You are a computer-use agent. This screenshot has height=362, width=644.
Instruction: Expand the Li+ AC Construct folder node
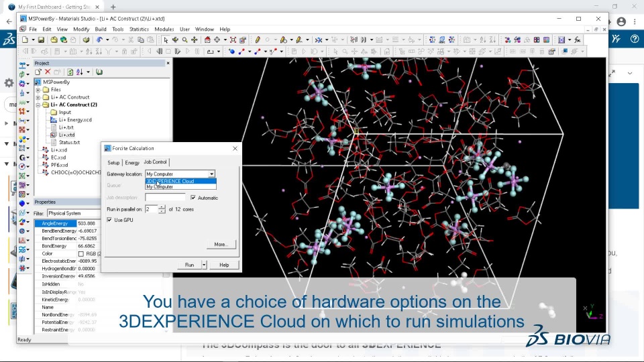click(38, 97)
